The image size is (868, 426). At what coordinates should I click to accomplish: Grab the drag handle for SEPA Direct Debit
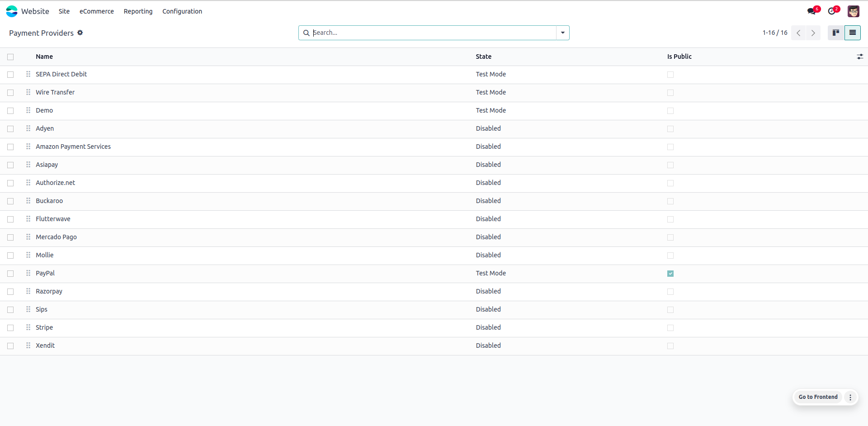[x=28, y=74]
